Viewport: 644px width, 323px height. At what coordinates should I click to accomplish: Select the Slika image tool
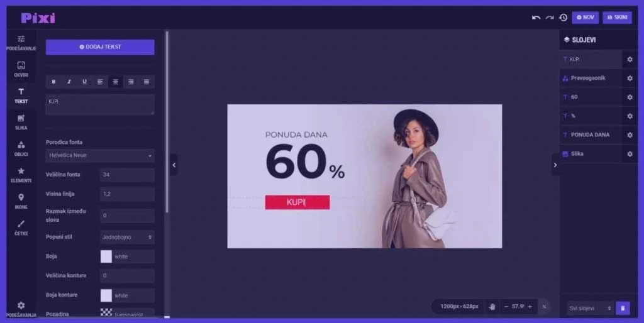(x=21, y=122)
